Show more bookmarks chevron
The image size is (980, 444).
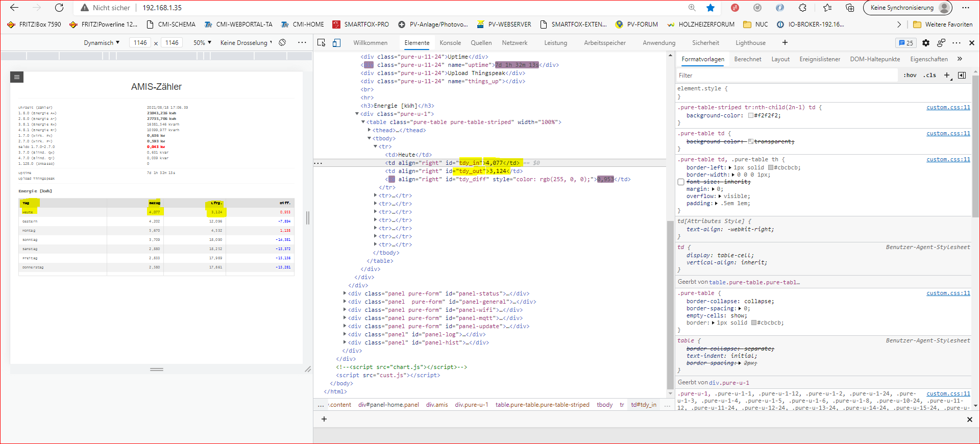[x=899, y=24]
